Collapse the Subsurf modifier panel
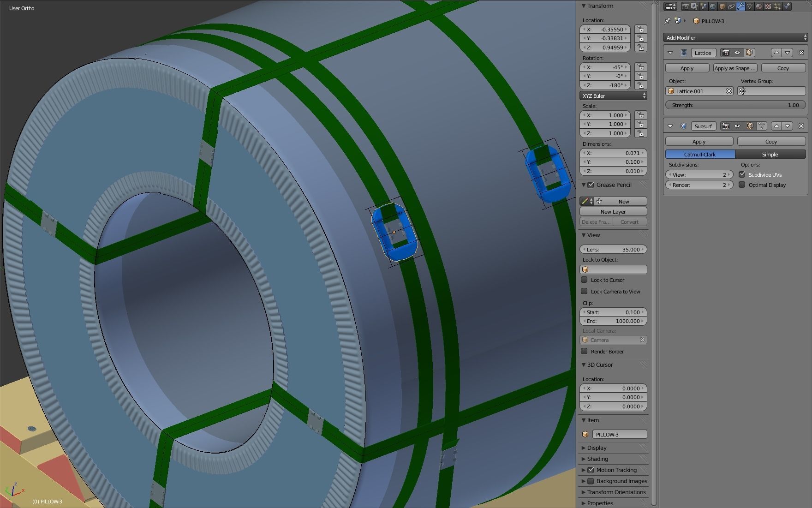The height and width of the screenshot is (508, 812). 670,126
